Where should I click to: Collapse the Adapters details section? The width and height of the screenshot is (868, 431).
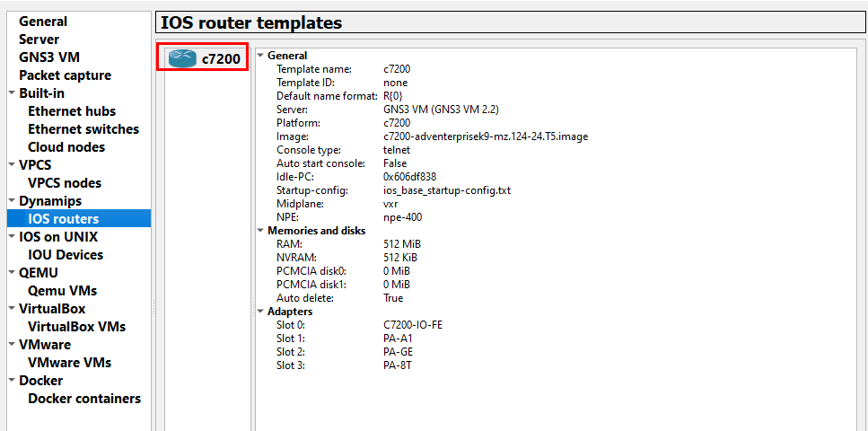261,312
